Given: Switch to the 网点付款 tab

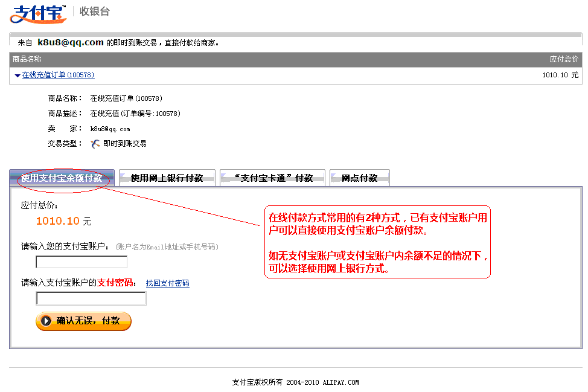Looking at the screenshot, I should coord(360,178).
